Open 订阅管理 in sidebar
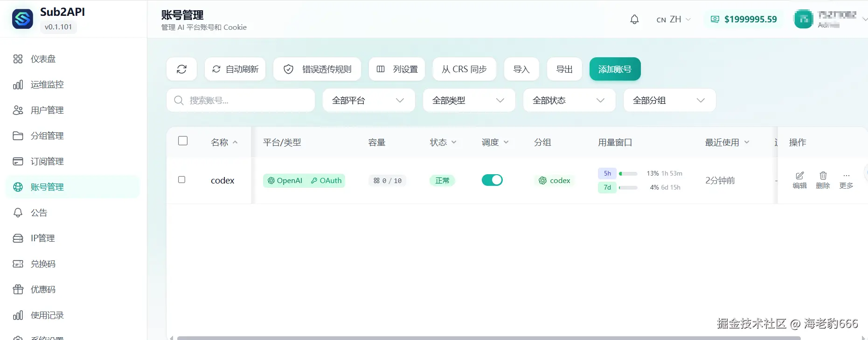Screen dimensions: 868x340 pos(72,162)
